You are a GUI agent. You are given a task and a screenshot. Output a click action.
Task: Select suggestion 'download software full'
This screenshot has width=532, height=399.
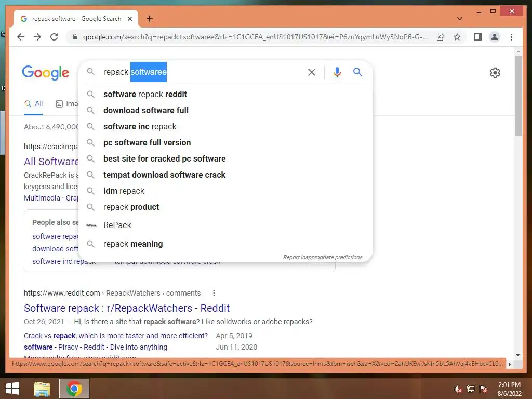tap(225, 110)
